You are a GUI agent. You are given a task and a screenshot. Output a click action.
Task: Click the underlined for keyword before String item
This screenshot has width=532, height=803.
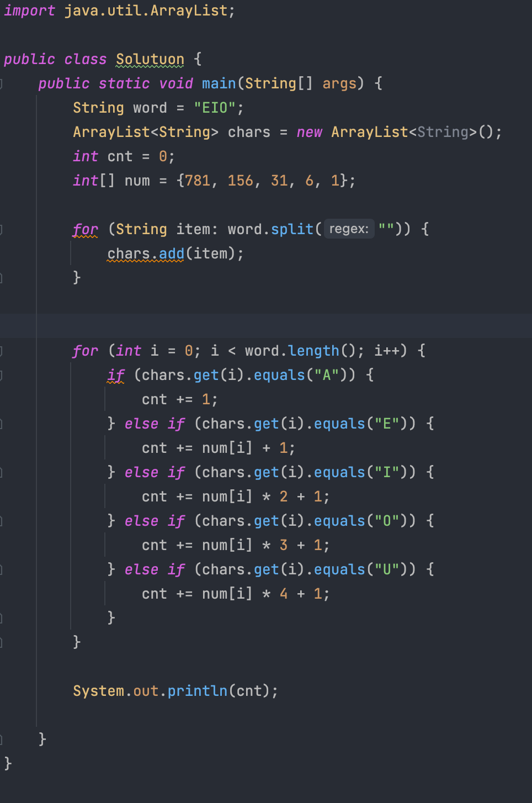pyautogui.click(x=86, y=229)
